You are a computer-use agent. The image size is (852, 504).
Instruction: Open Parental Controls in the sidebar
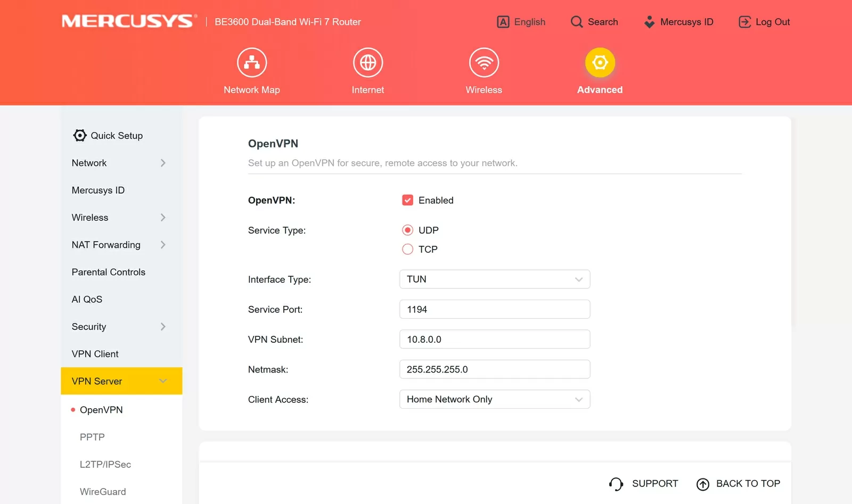tap(121, 272)
